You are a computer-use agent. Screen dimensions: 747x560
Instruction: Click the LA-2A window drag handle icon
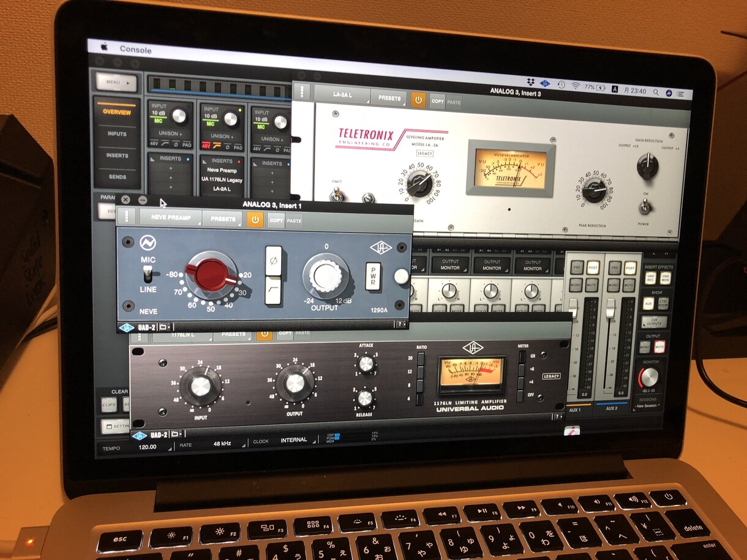pos(302,92)
